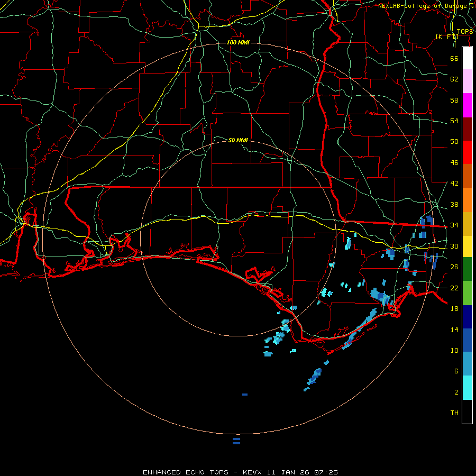Screen dimensions: 476x476
Task: Click the legend value 14
Action: (x=454, y=329)
